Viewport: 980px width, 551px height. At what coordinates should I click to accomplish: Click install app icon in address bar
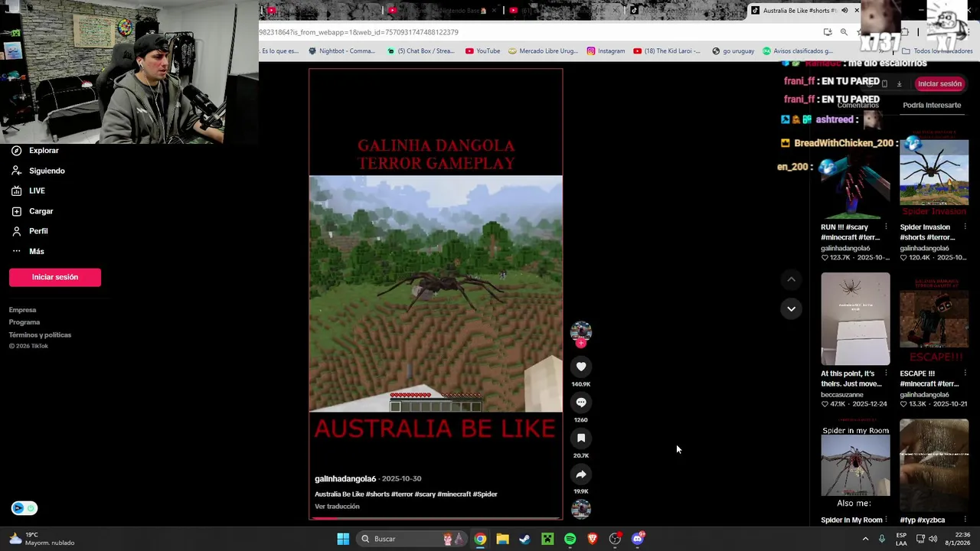828,32
